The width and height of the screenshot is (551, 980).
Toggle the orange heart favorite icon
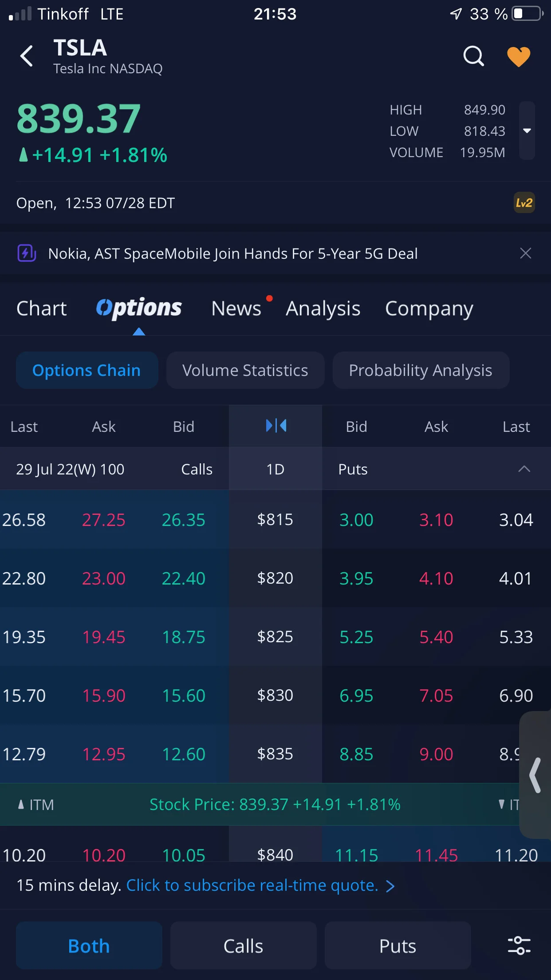(x=519, y=56)
